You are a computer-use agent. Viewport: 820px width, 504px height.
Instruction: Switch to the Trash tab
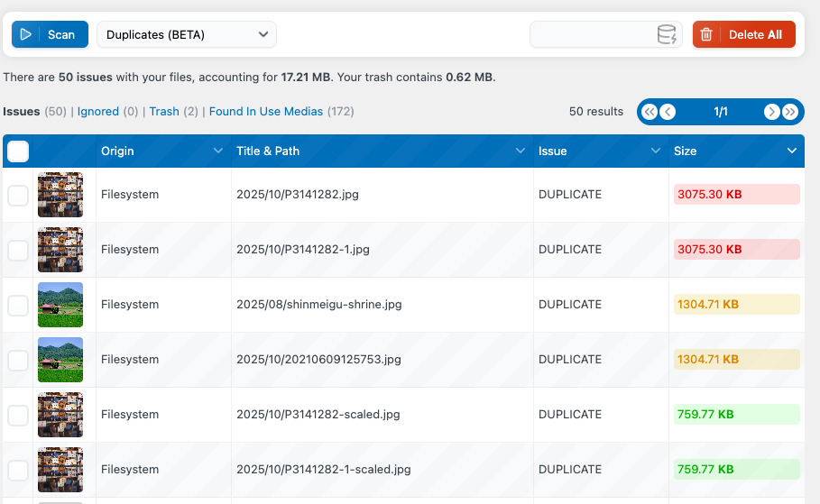pyautogui.click(x=164, y=112)
